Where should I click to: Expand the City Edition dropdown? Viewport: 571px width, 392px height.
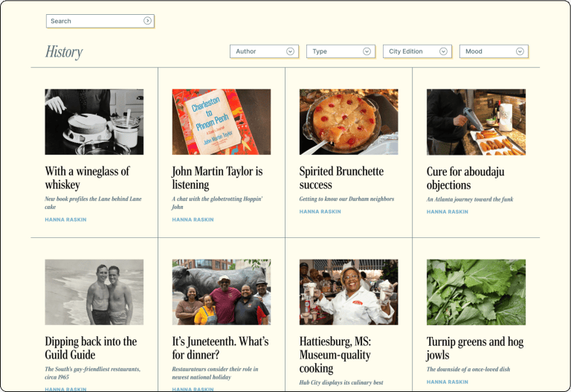tap(417, 51)
